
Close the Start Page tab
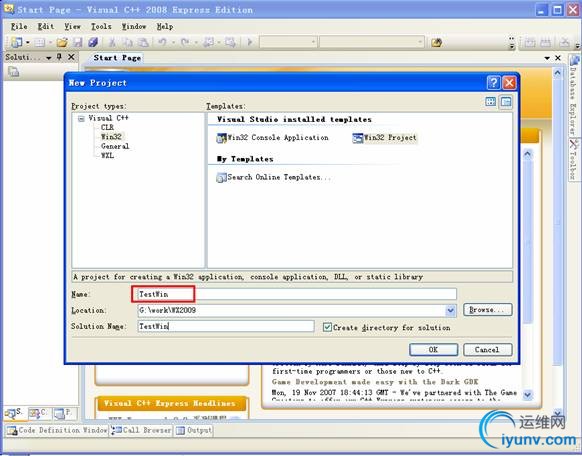pos(558,58)
